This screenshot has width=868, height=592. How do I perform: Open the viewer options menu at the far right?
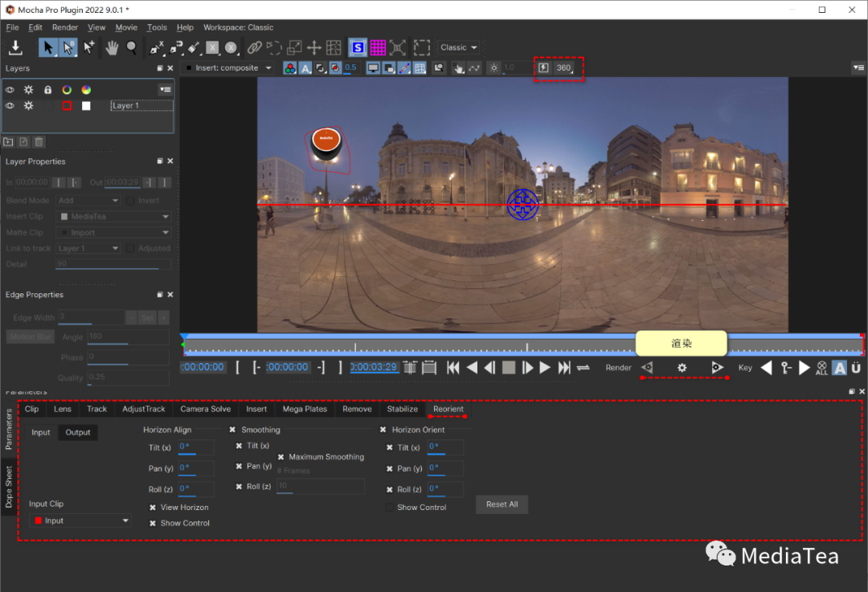tap(858, 67)
